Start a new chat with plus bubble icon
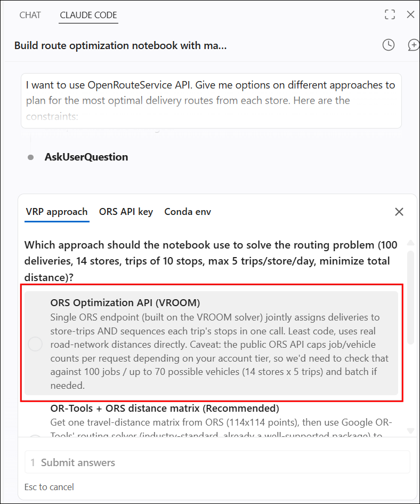420x504 pixels. (413, 45)
